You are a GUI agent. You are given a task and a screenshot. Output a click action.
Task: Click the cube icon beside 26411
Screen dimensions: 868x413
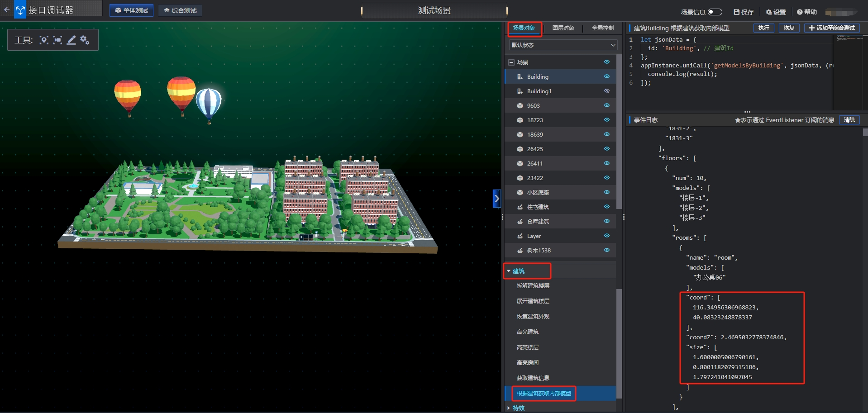point(520,163)
